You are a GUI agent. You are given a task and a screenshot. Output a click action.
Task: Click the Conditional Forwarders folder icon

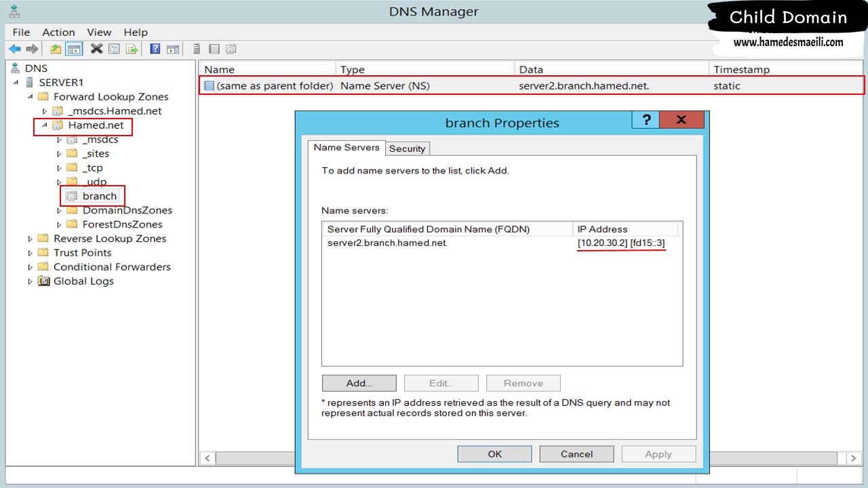[x=44, y=267]
